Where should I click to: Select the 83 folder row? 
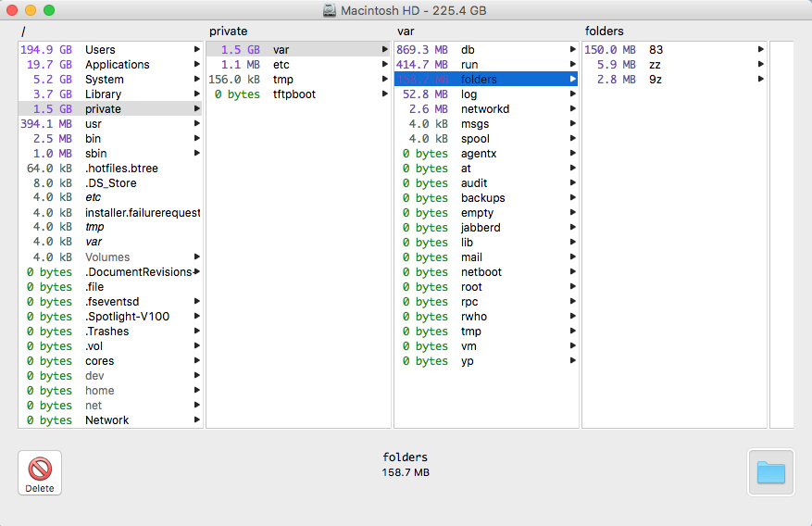(674, 50)
